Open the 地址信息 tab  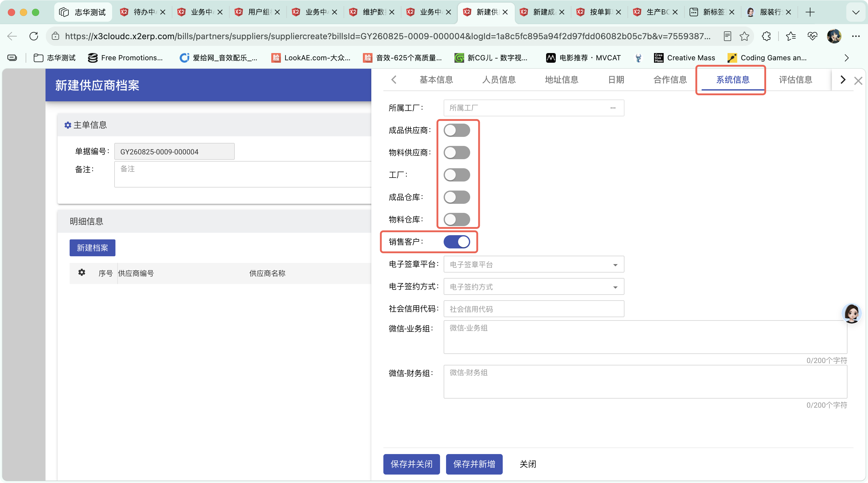pyautogui.click(x=561, y=80)
